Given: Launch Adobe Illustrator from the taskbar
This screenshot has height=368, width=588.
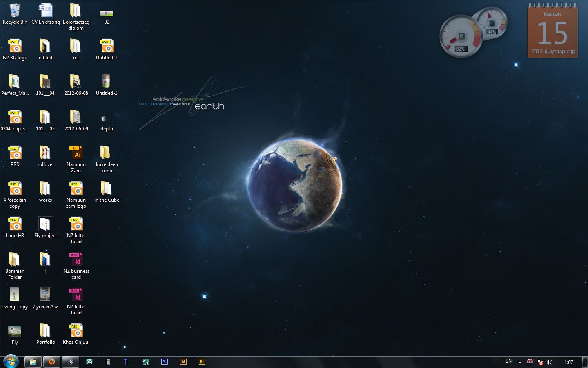Looking at the screenshot, I should (x=183, y=362).
